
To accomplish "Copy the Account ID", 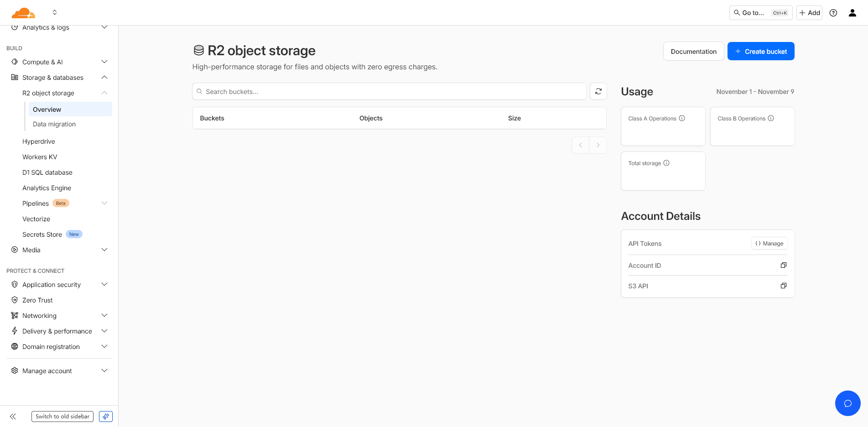I will coord(783,265).
